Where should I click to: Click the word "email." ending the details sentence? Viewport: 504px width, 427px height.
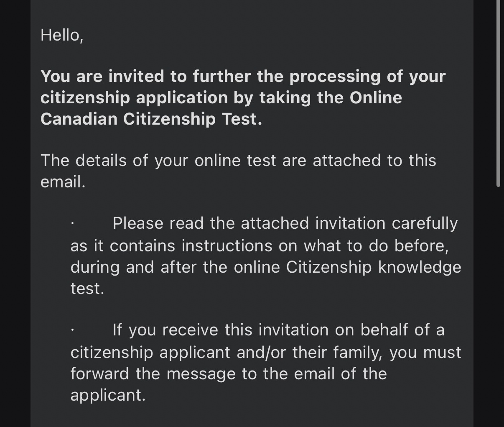point(63,182)
